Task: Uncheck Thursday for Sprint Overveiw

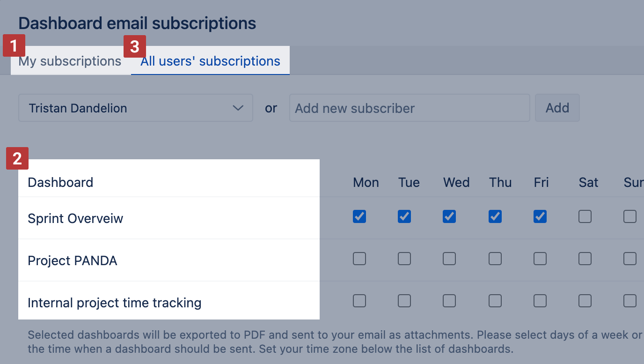Action: pos(495,216)
